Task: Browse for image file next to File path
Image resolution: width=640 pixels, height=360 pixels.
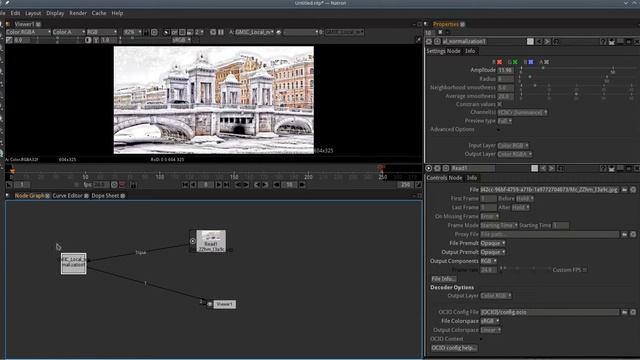Action: tap(624, 189)
